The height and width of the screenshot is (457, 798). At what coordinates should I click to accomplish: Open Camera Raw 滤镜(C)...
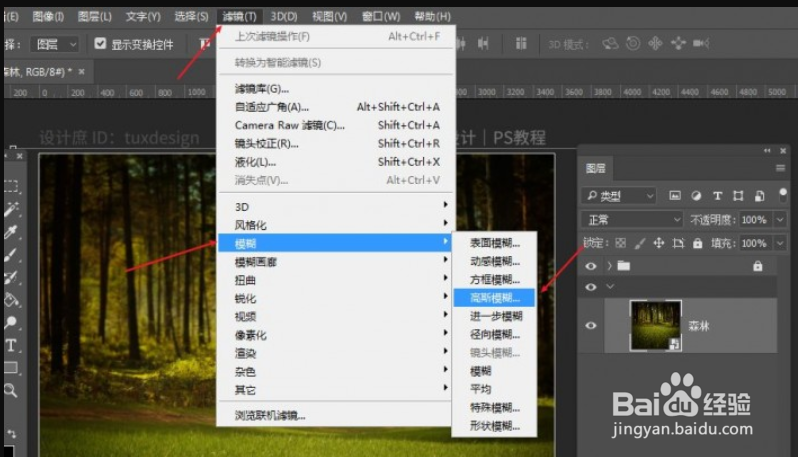(335, 125)
